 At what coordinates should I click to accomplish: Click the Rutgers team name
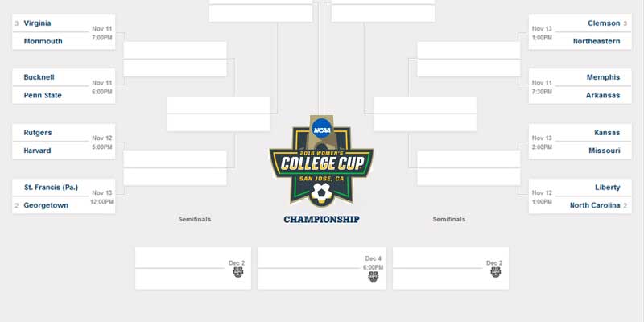pos(38,133)
